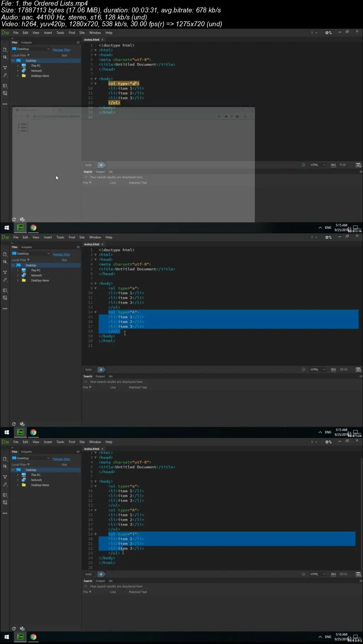Screen dimensions: 363x644
Task: Click the ENG language indicator in the top frame's taskbar
Action: coord(328,228)
